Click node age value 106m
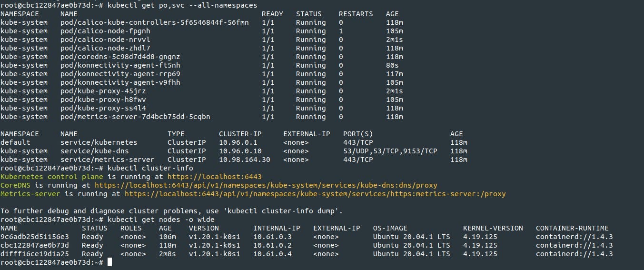This screenshot has height=270, width=644. pyautogui.click(x=168, y=237)
